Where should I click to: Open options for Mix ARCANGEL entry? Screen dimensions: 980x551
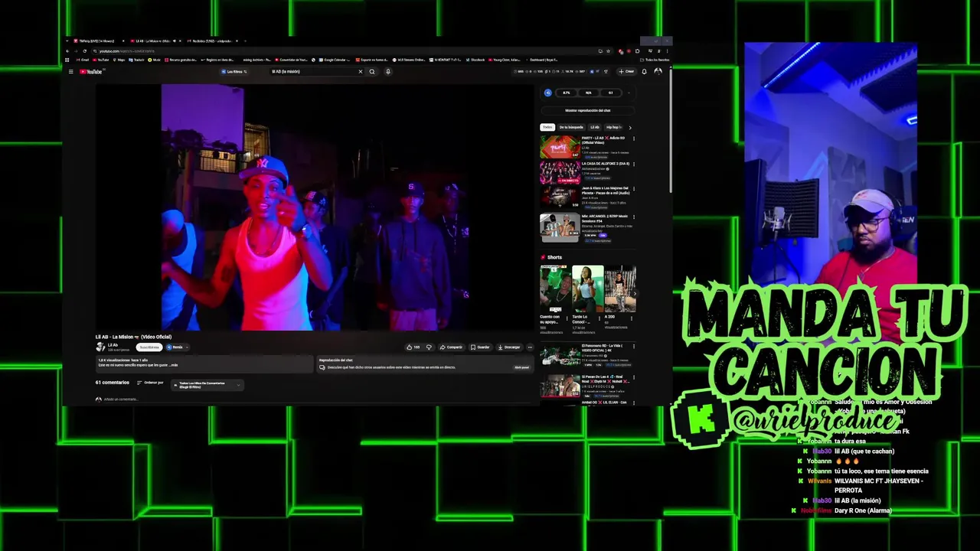tap(634, 217)
